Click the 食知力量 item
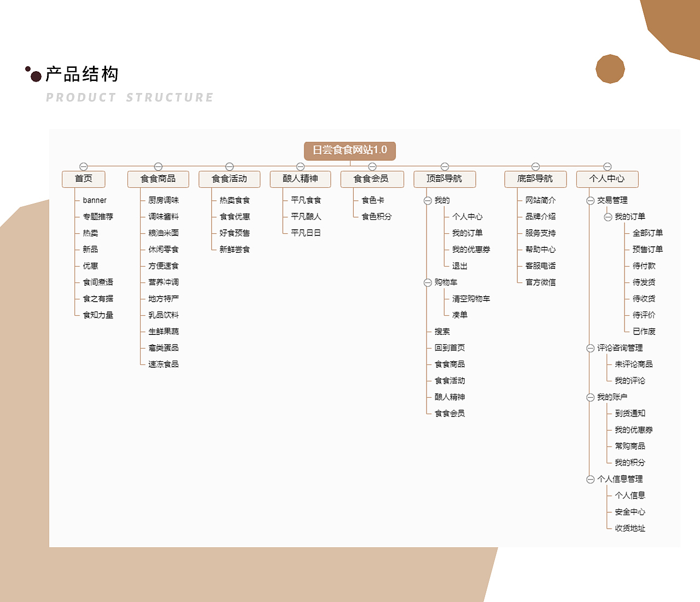The height and width of the screenshot is (602, 700). point(98,315)
